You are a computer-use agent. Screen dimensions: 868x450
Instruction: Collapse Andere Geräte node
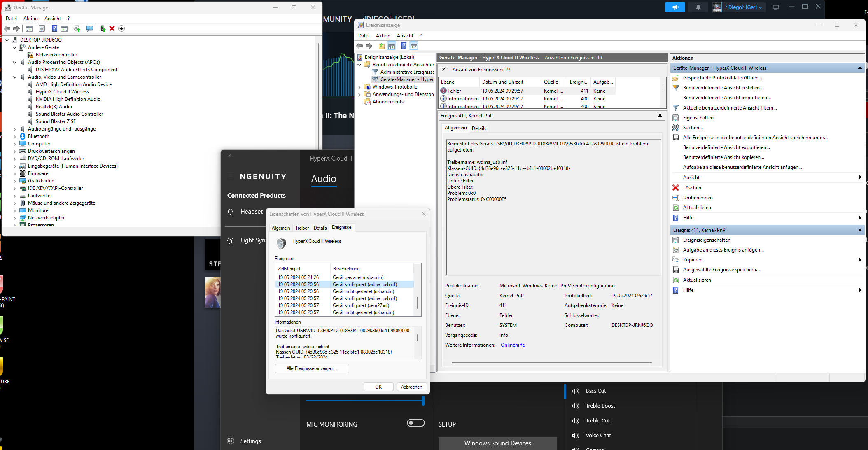click(15, 47)
